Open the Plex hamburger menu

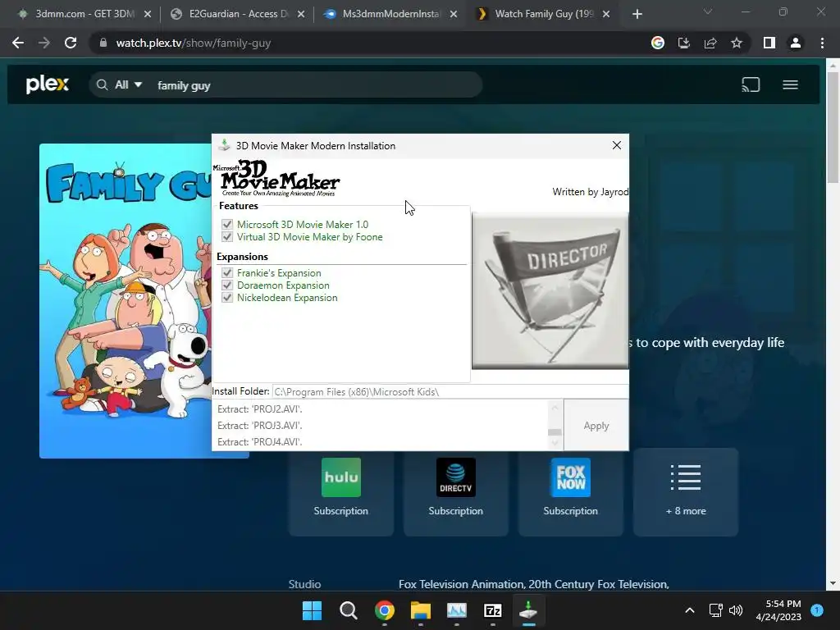click(790, 84)
